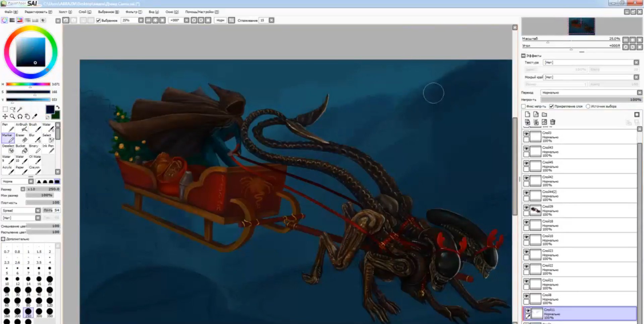Choose the magic wand selection tool

[x=20, y=109]
